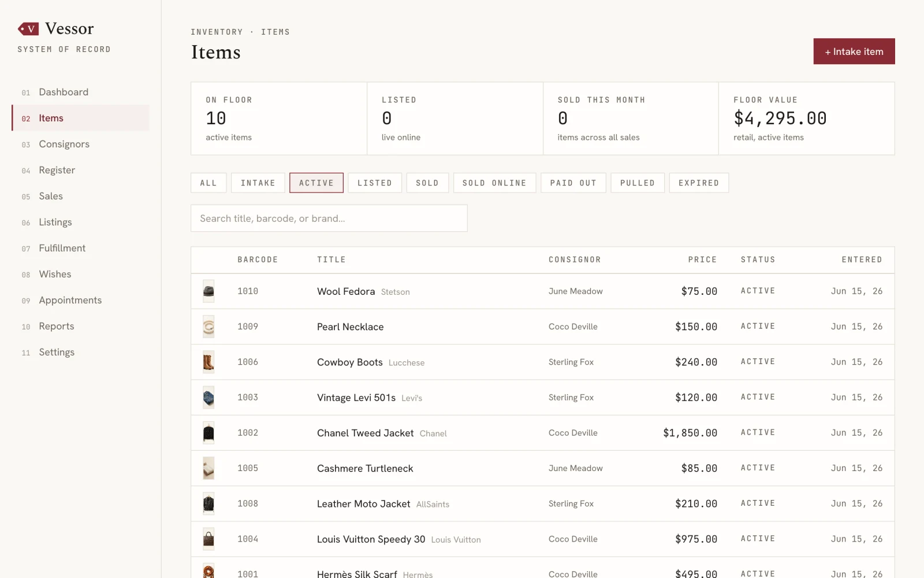This screenshot has width=924, height=578.
Task: Click the BARCODE column header
Action: point(258,260)
